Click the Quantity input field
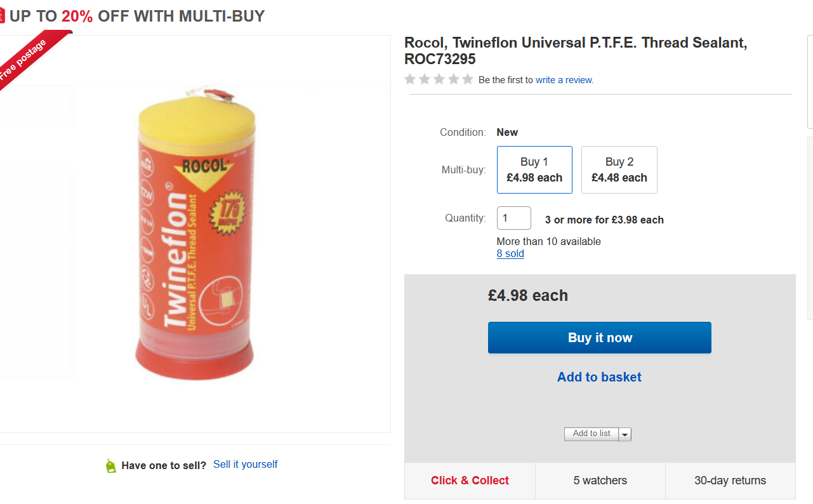This screenshot has height=504, width=813. coord(513,218)
